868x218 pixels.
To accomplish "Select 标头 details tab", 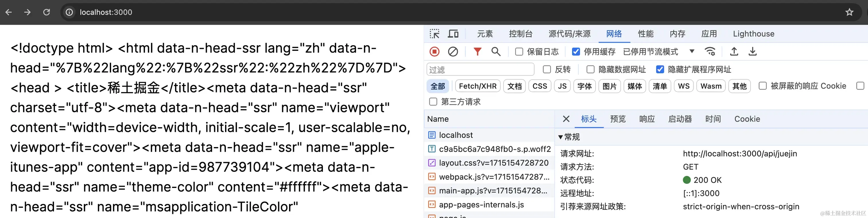I will [589, 119].
